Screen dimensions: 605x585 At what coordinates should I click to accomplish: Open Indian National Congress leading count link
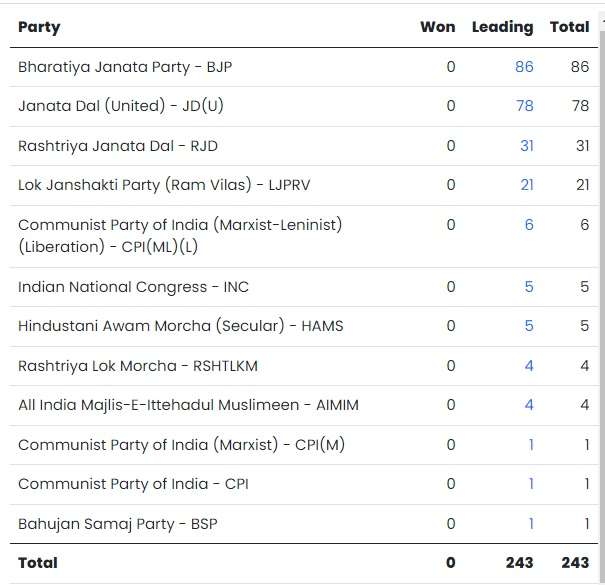pos(529,287)
